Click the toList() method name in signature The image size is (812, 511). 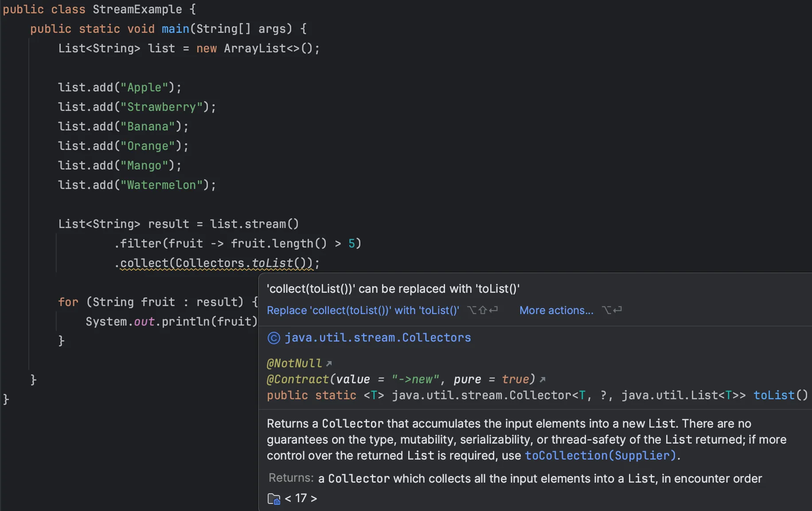(774, 395)
